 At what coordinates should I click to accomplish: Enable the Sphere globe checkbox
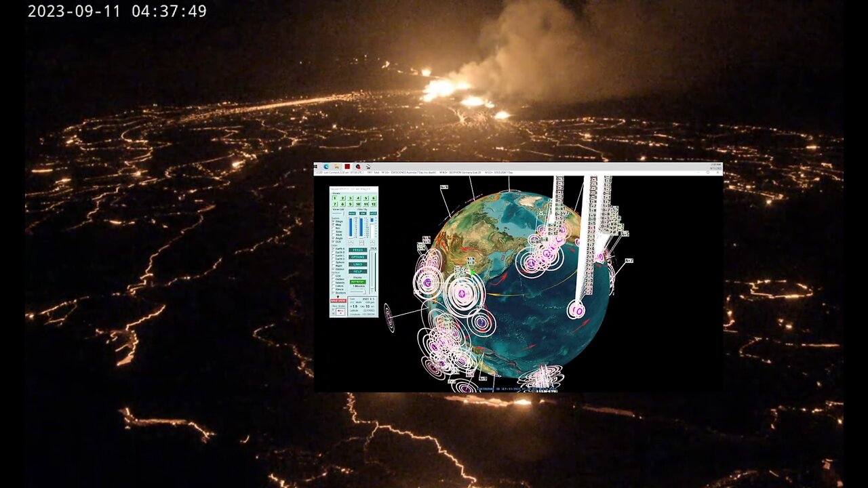tap(333, 262)
